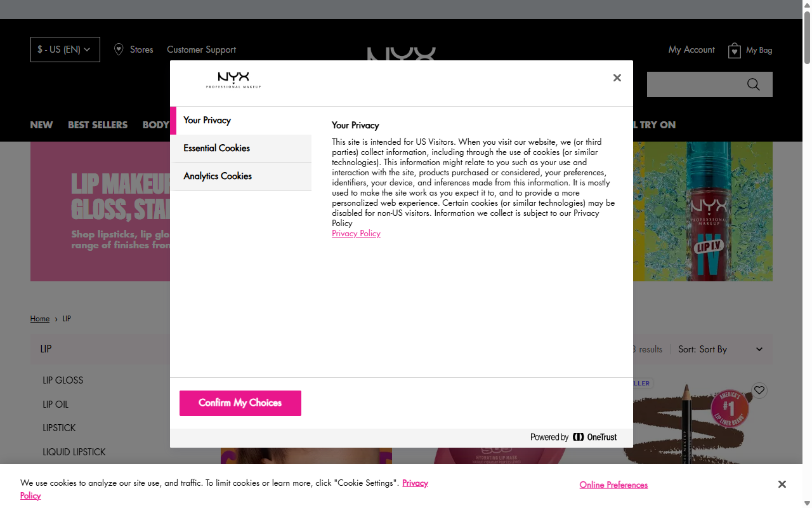Open the Analytics Cookies tab
Image resolution: width=812 pixels, height=508 pixels.
pos(241,176)
